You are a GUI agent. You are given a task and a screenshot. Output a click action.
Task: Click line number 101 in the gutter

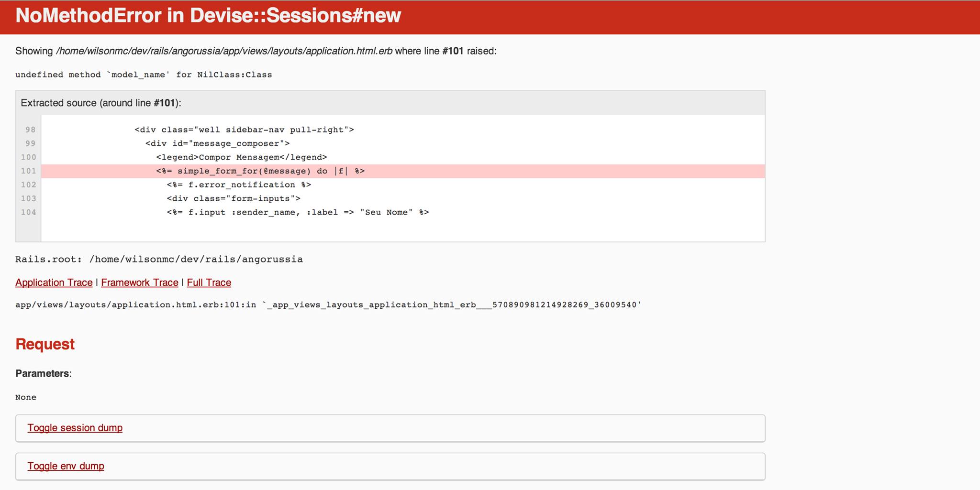pos(28,171)
